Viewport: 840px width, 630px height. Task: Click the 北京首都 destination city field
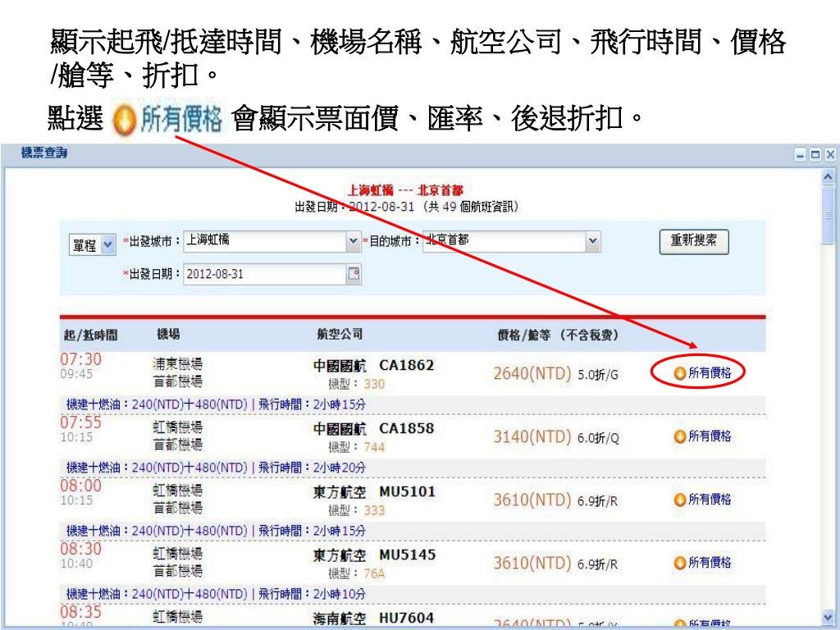pyautogui.click(x=504, y=241)
